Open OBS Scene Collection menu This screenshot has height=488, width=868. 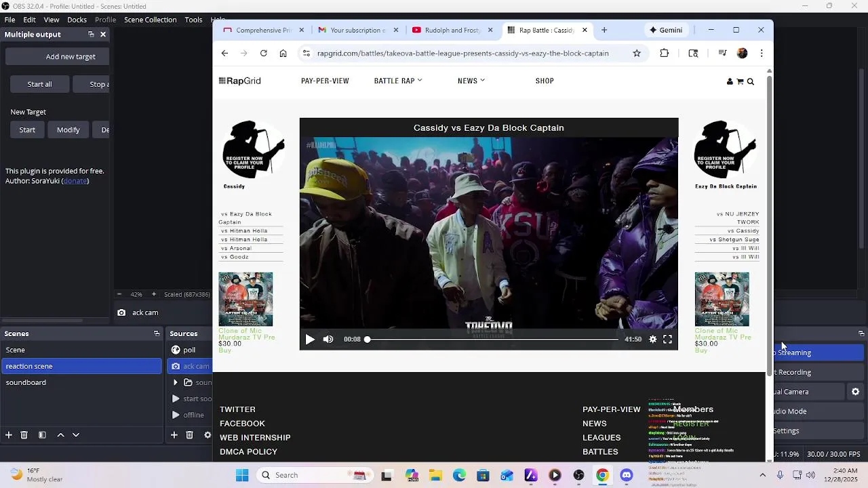[x=150, y=20]
